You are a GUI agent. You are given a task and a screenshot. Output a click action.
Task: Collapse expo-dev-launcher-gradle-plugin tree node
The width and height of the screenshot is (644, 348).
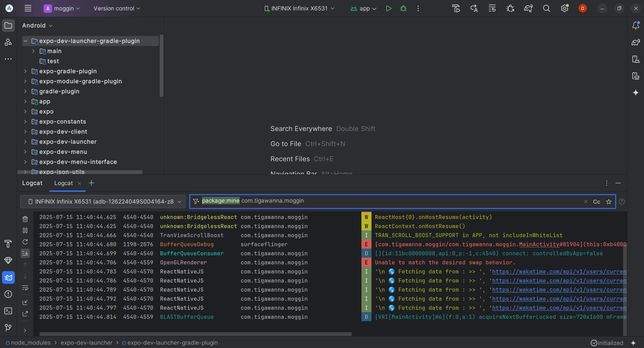[26, 41]
